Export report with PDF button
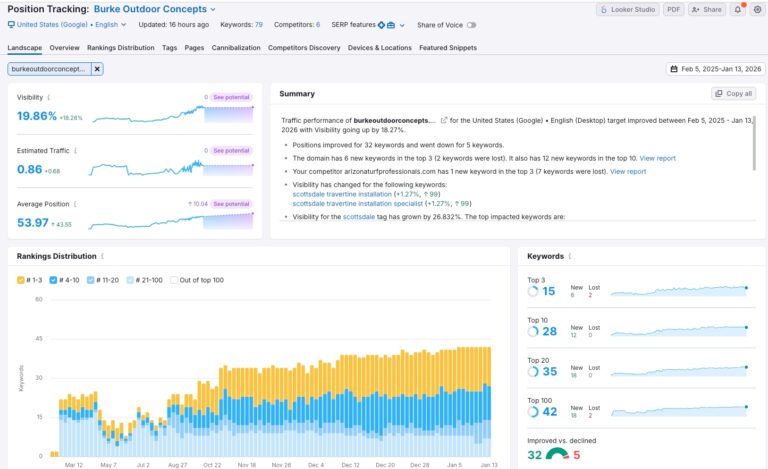This screenshot has height=469, width=768. (x=673, y=9)
